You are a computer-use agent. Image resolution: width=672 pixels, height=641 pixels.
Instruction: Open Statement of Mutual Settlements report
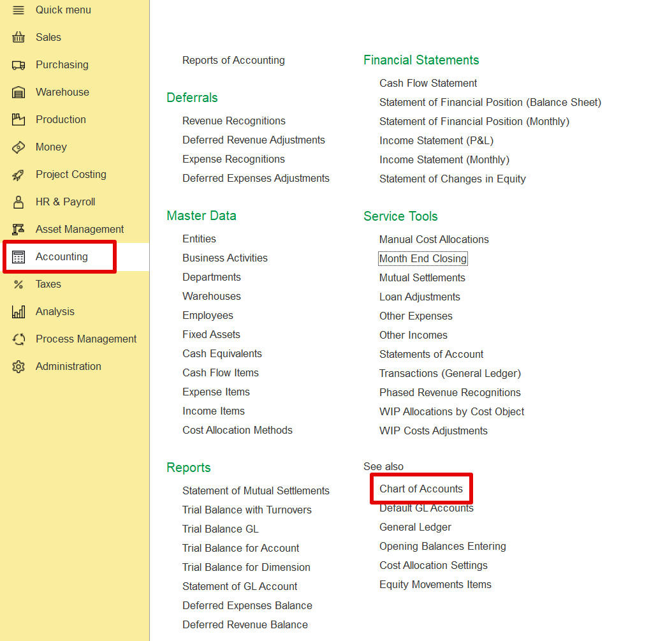point(256,491)
